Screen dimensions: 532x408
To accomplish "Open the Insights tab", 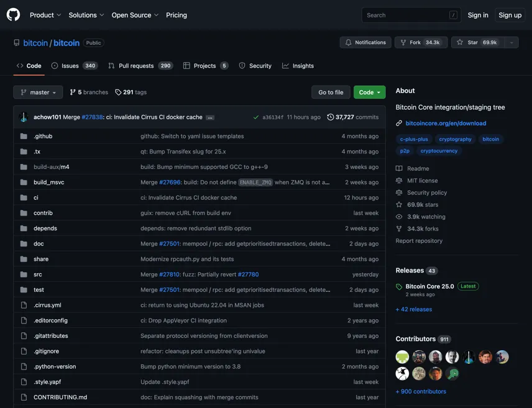I will click(298, 66).
